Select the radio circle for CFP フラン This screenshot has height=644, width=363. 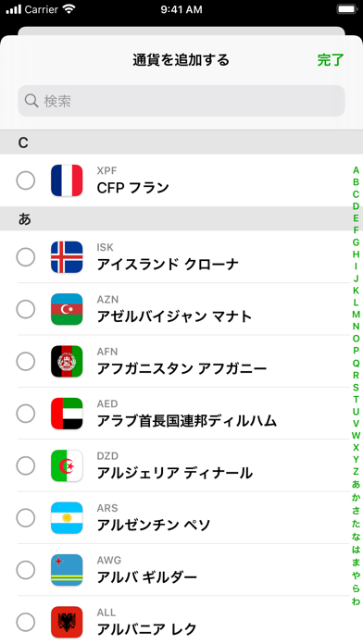tap(26, 180)
